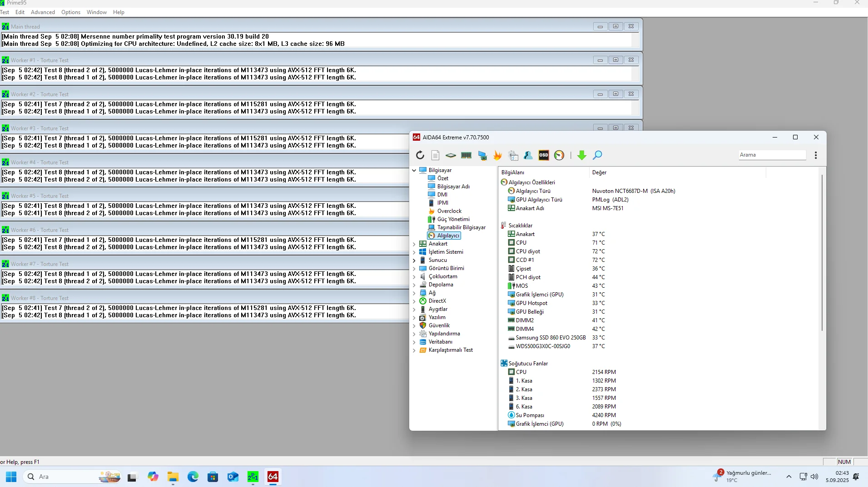This screenshot has width=868, height=487.
Task: Open the Copilot taskbar icon
Action: pos(153,477)
